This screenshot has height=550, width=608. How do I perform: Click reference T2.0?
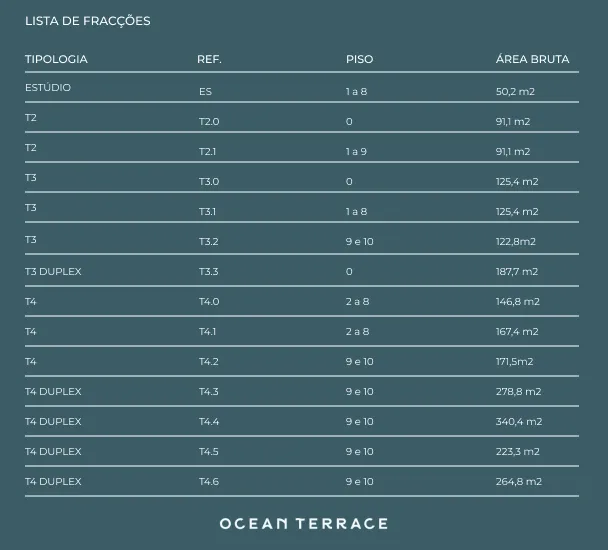[209, 121]
